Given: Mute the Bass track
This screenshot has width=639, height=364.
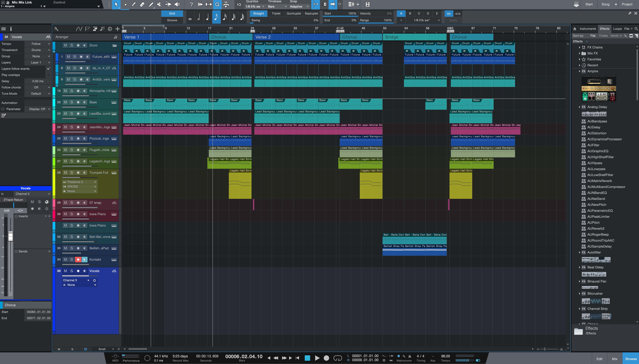Looking at the screenshot, I should tap(65, 102).
